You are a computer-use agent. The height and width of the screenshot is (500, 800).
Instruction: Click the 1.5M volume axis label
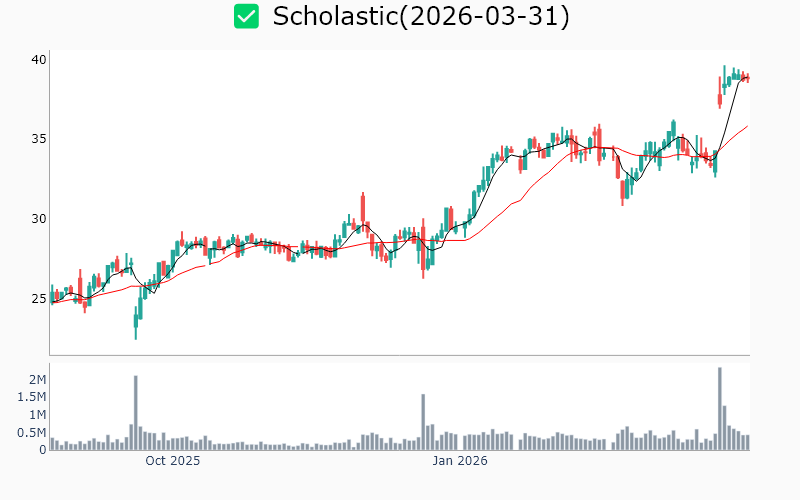pos(32,397)
